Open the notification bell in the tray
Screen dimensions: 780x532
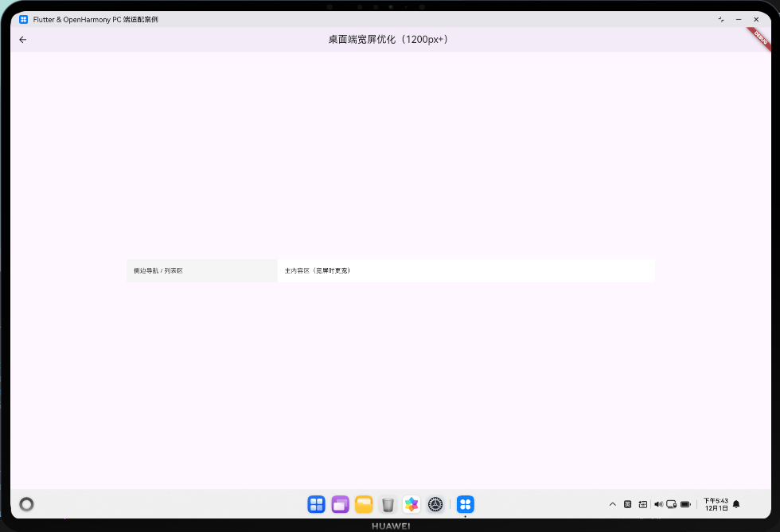[736, 504]
